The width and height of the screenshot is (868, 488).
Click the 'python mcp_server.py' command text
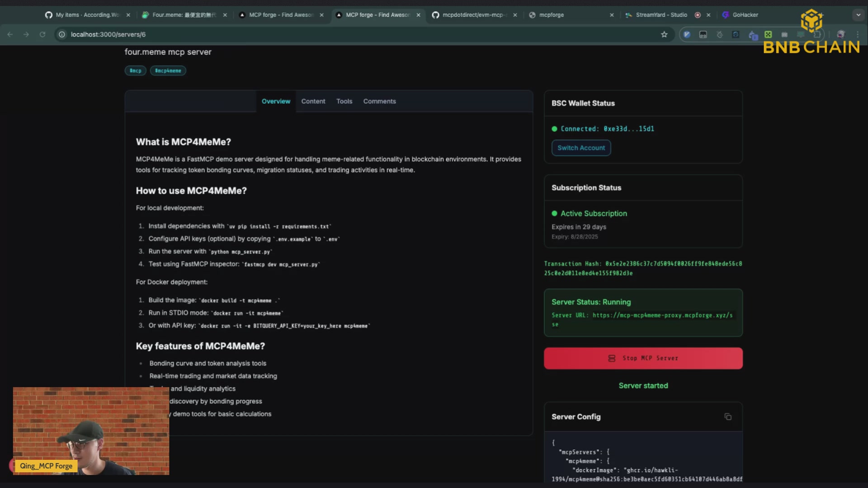[241, 252]
